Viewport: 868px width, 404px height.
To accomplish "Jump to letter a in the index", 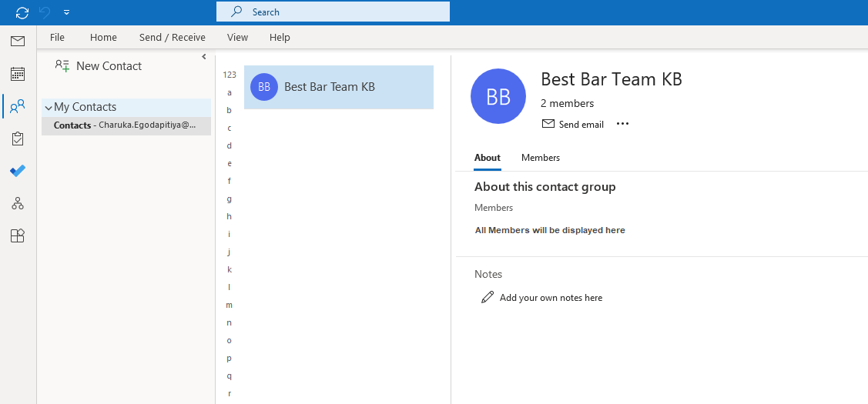I will (230, 92).
